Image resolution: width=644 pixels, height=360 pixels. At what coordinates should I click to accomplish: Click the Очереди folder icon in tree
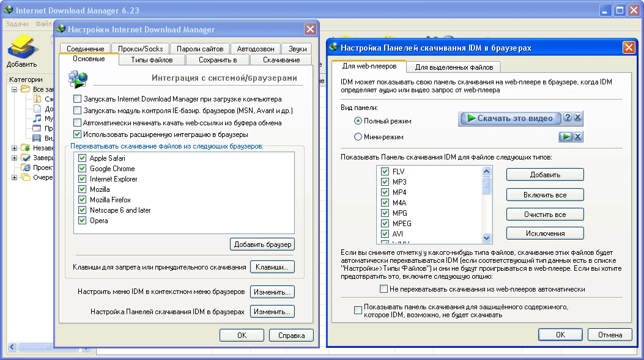point(26,177)
